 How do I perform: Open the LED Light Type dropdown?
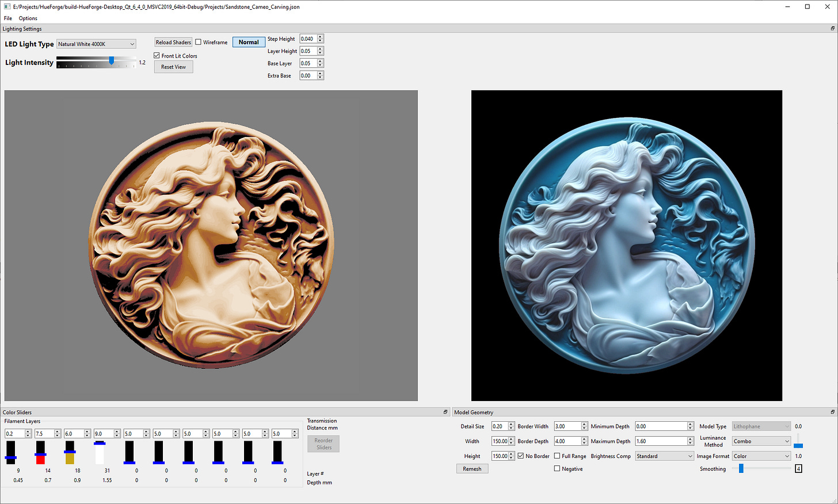[96, 44]
